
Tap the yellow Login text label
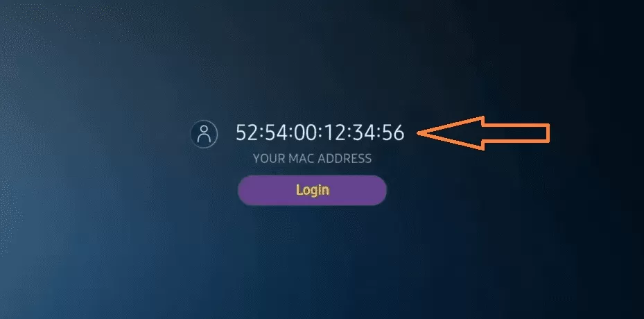313,190
